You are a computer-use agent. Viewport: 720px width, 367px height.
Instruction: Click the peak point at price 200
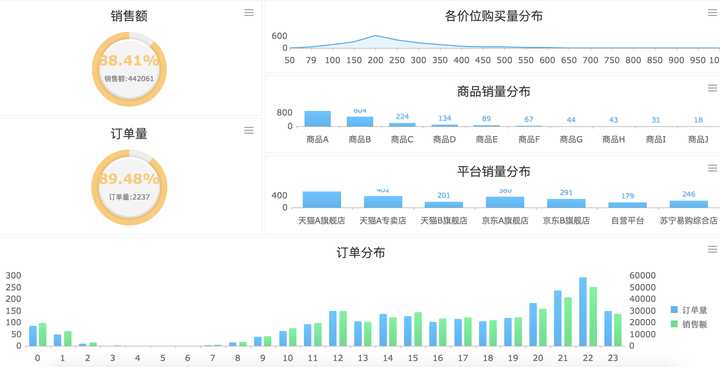(376, 36)
